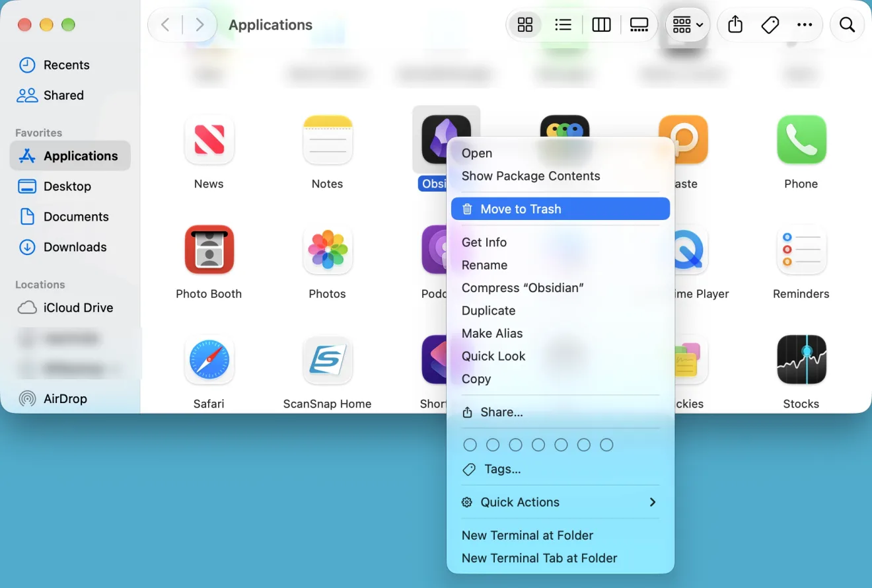This screenshot has height=588, width=872.
Task: Open AirDrop in the sidebar
Action: pyautogui.click(x=70, y=399)
